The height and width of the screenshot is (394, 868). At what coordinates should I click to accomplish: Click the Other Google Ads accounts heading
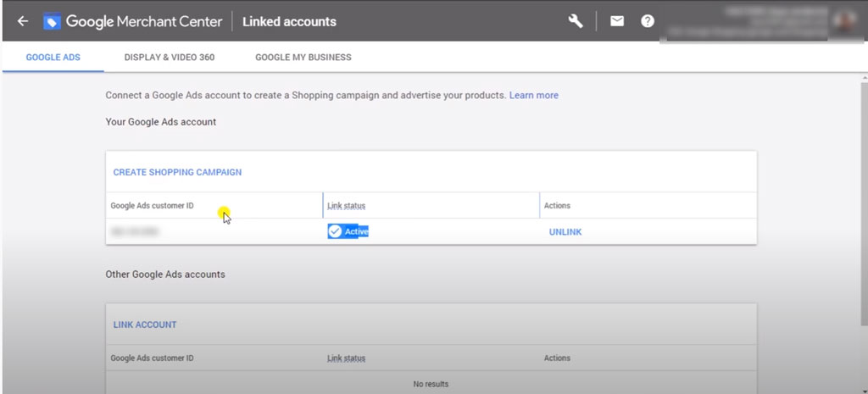165,275
